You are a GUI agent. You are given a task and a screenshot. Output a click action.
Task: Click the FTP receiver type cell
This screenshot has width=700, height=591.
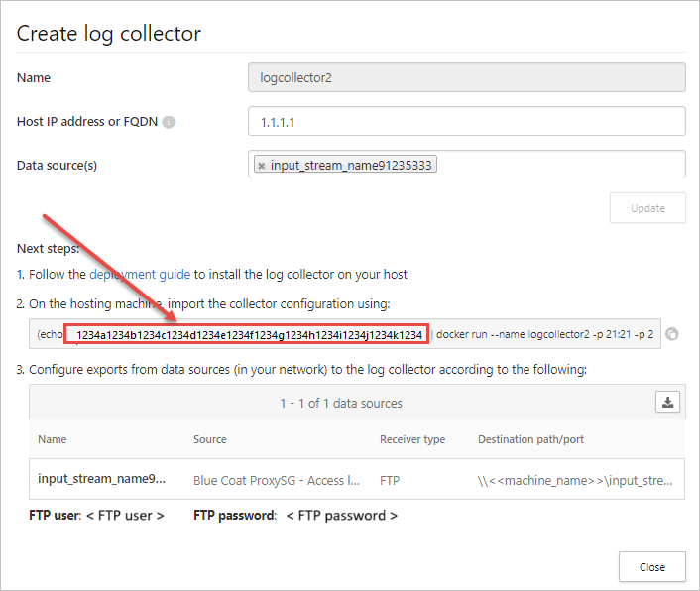pyautogui.click(x=390, y=479)
